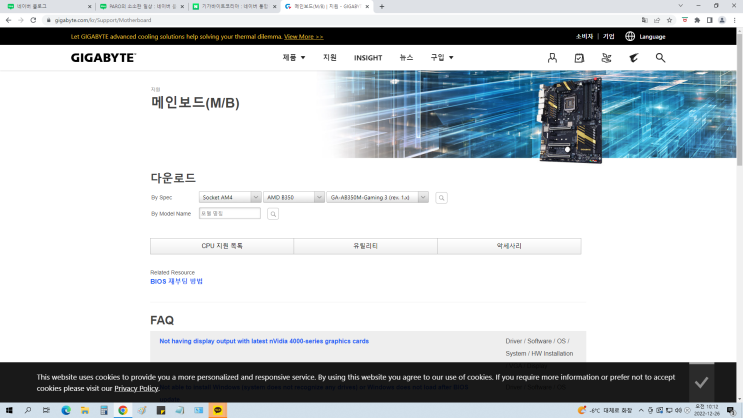Select the CPU 지원 목록 tab
743x418 pixels.
[222, 246]
